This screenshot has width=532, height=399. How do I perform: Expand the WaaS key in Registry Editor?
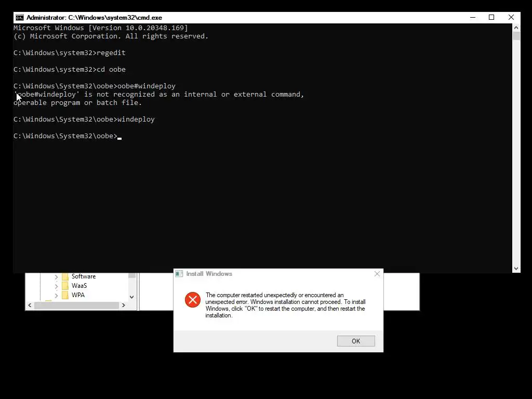tap(56, 286)
